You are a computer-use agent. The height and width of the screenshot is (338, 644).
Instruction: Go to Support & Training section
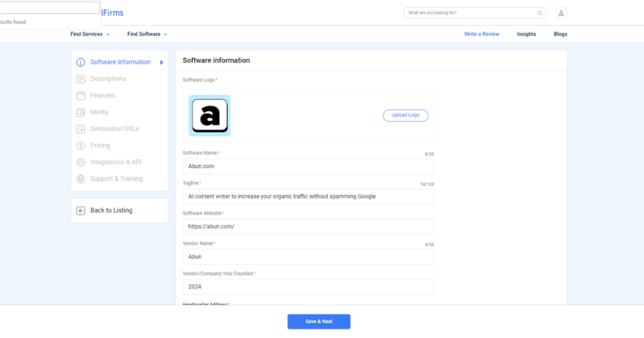[x=116, y=179]
